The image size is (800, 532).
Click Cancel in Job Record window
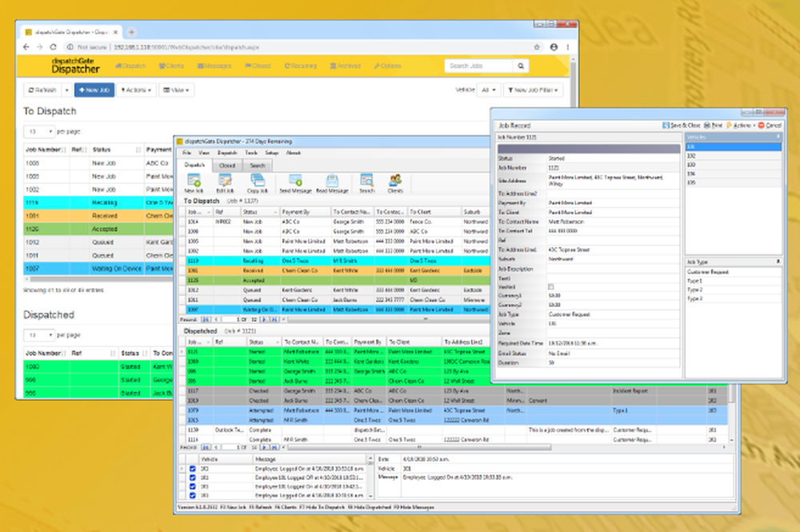click(x=770, y=125)
